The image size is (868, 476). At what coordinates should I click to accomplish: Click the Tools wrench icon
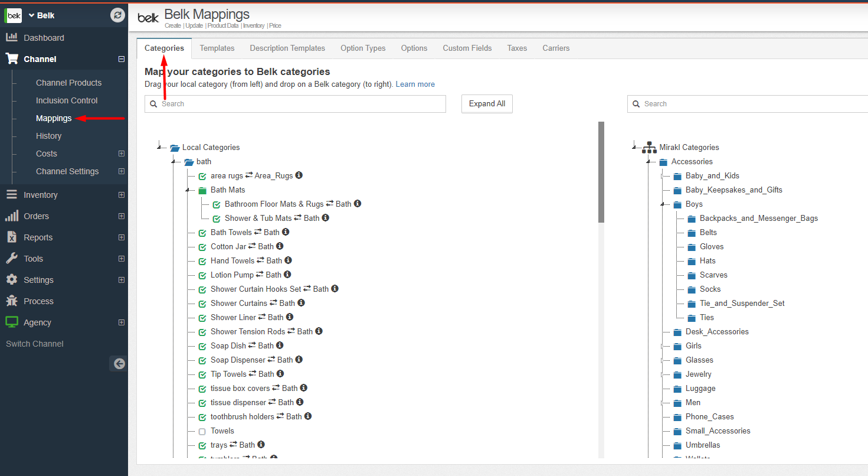[11, 258]
